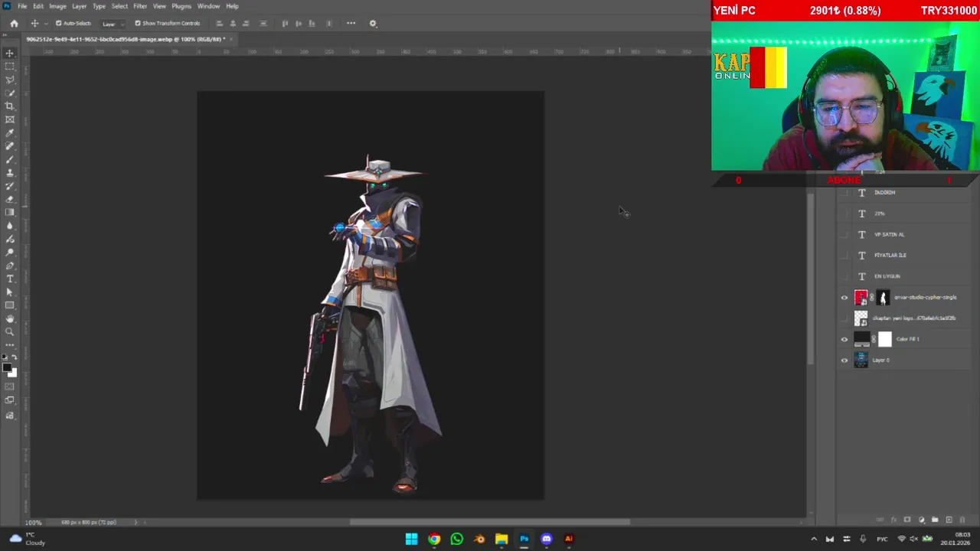Select the Move tool in the toolbox
The width and height of the screenshot is (980, 551).
pos(10,53)
